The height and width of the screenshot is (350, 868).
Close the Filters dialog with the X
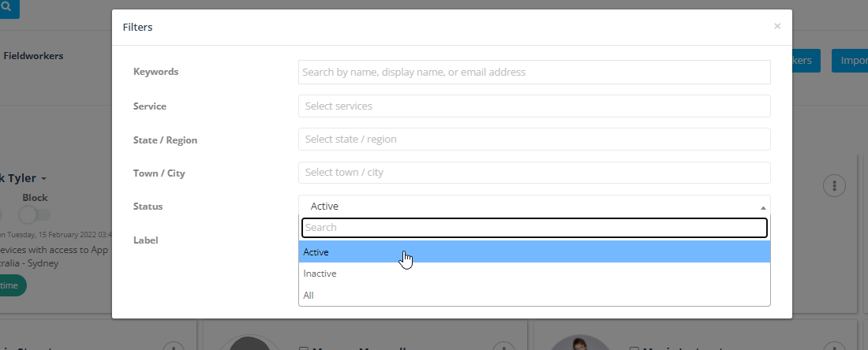coord(777,26)
